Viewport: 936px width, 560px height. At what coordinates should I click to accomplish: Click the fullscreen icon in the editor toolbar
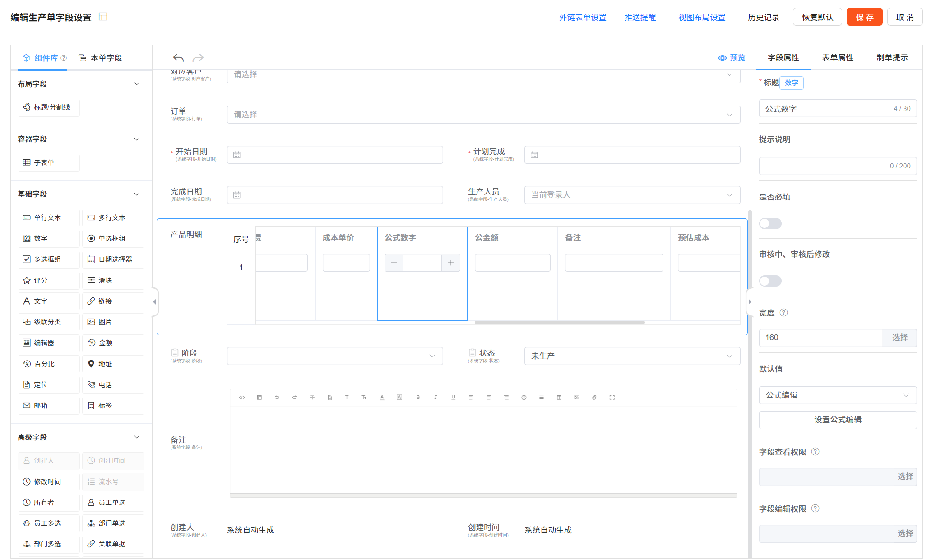tap(612, 398)
